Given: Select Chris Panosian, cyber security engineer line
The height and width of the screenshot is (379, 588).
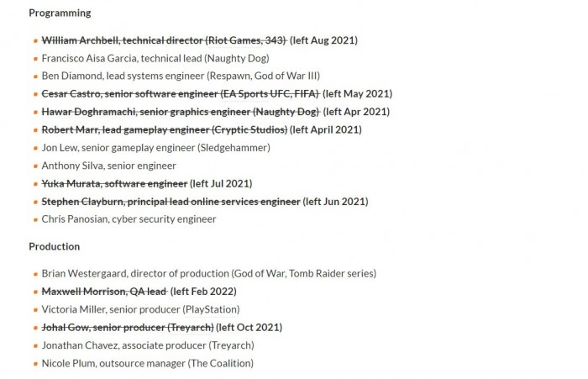Looking at the screenshot, I should click(x=129, y=219).
